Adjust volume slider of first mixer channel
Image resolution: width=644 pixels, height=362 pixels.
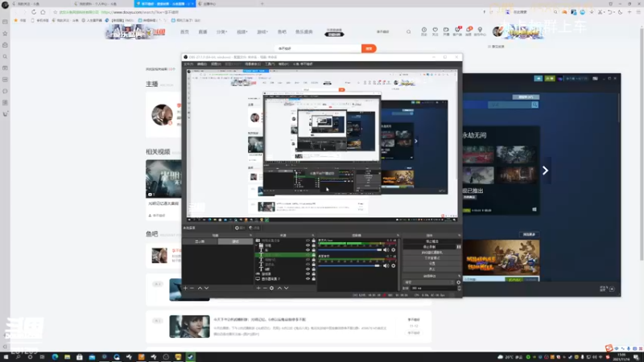point(350,250)
